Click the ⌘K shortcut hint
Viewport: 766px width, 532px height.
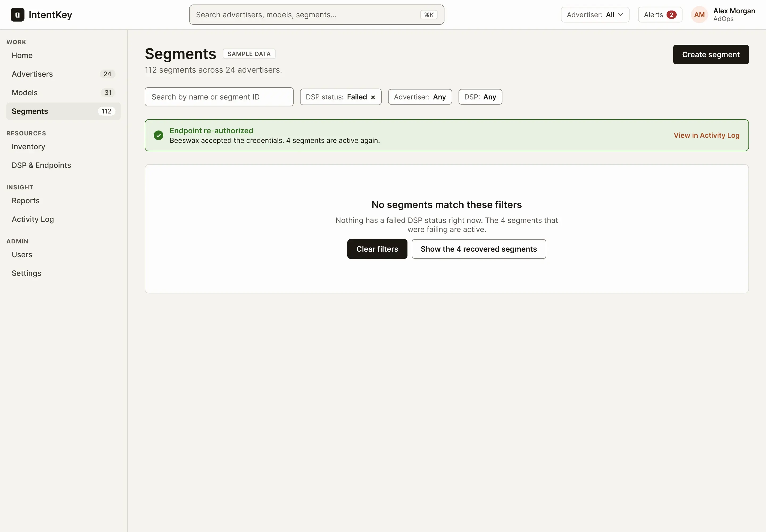coord(429,15)
